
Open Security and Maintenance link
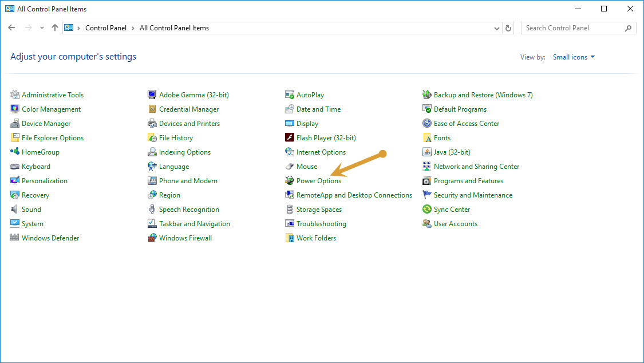pos(473,195)
